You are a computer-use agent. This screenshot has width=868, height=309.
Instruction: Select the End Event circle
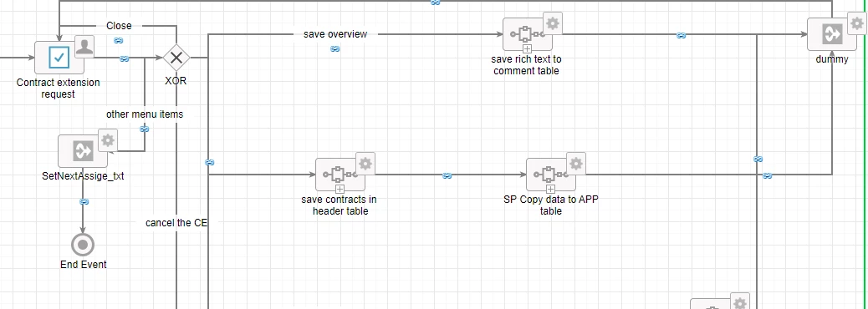[83, 245]
